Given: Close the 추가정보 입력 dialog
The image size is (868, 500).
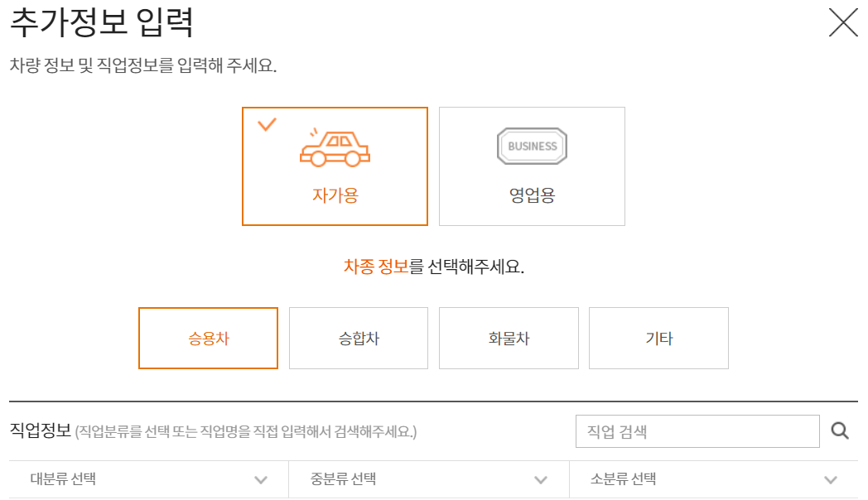Looking at the screenshot, I should pyautogui.click(x=843, y=22).
